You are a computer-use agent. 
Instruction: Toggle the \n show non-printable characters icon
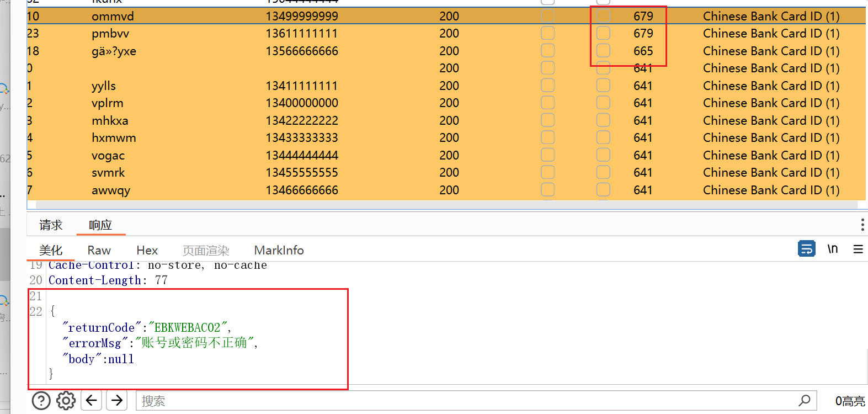(832, 249)
